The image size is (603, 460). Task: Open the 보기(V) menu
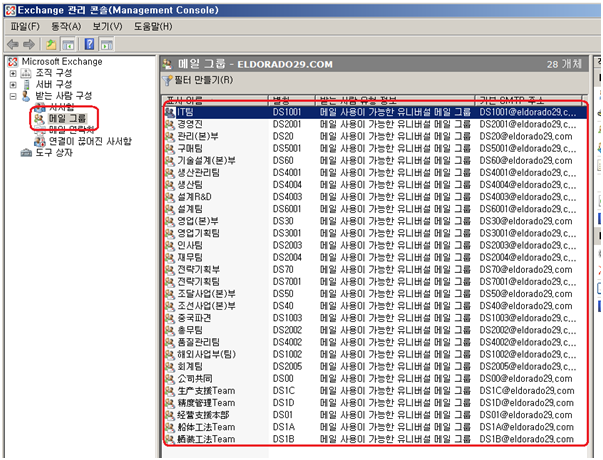pyautogui.click(x=107, y=27)
